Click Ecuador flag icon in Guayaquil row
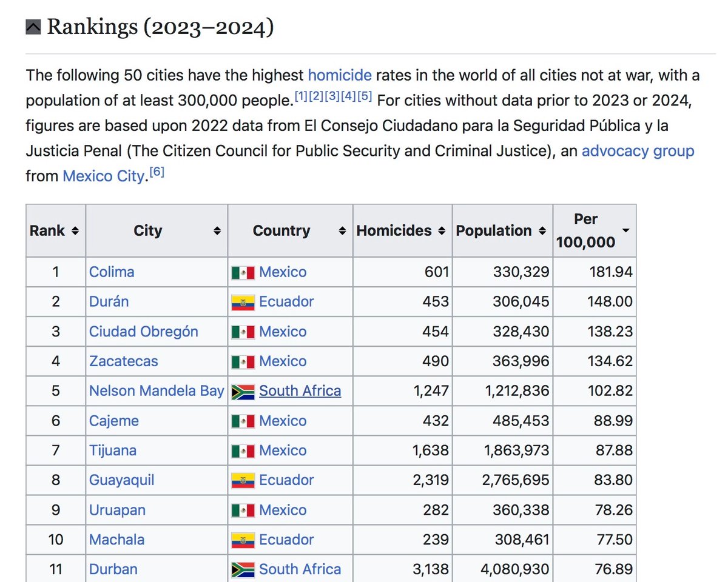 pyautogui.click(x=243, y=481)
